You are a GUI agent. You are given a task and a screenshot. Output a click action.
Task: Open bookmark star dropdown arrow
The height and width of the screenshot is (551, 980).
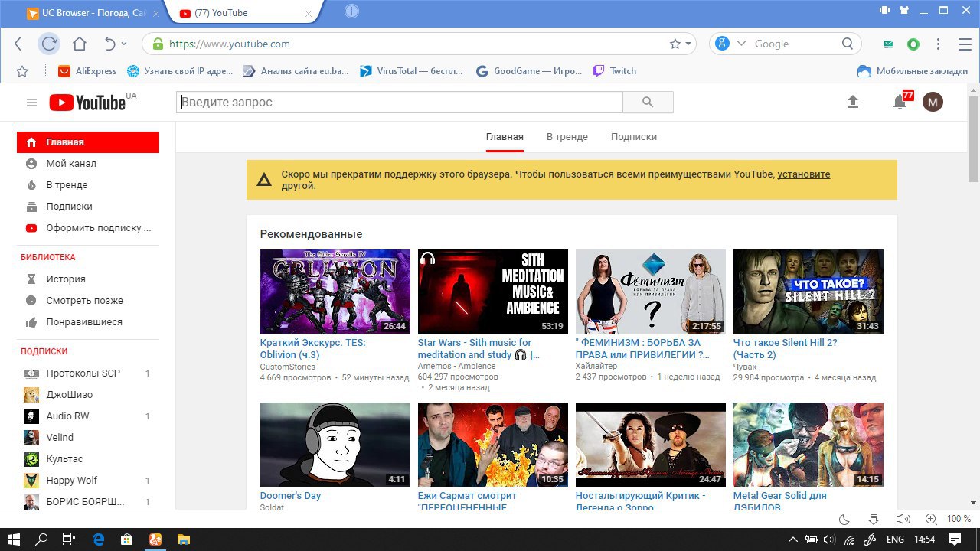click(x=689, y=44)
